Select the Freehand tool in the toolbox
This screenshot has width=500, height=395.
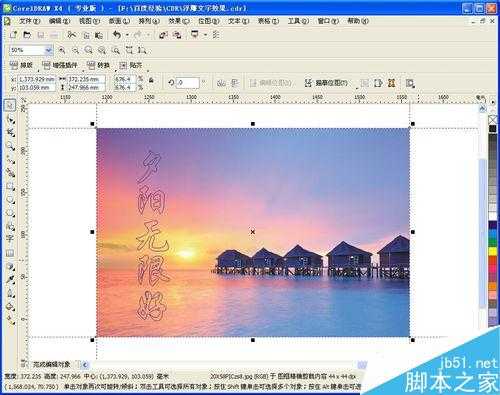(x=10, y=159)
